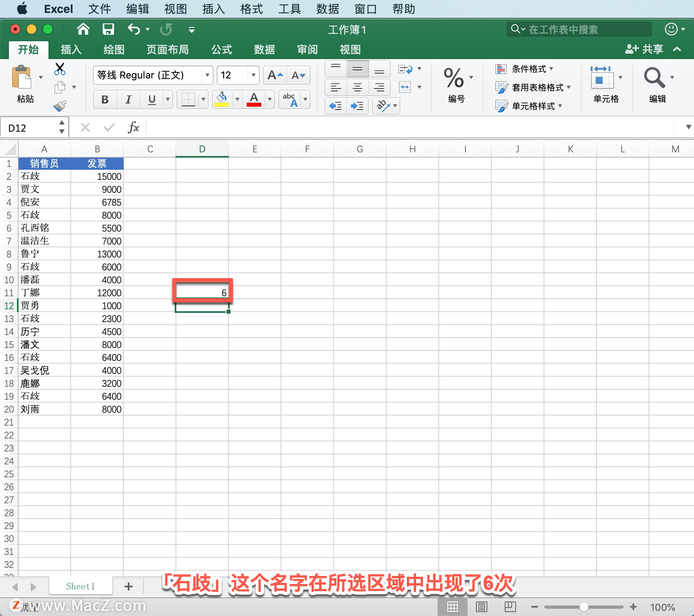Open the Editing magnifier icon
Image resolution: width=694 pixels, height=616 pixels.
pos(654,77)
